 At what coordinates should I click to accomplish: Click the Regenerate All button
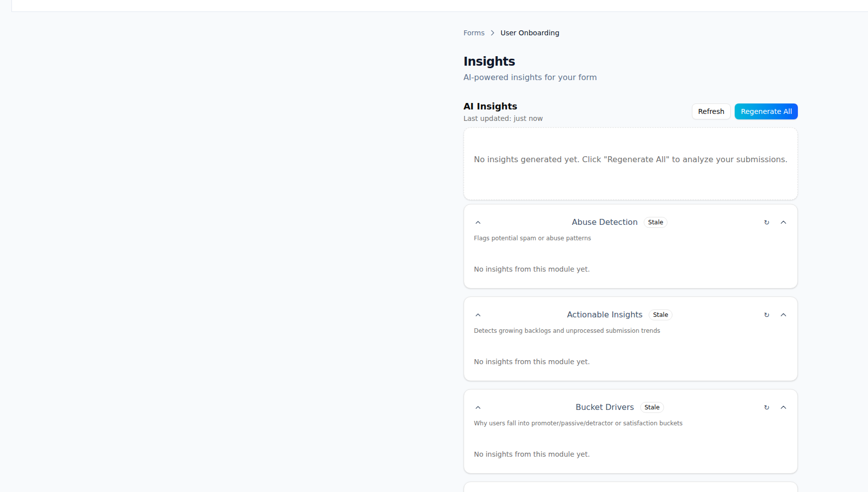point(766,111)
